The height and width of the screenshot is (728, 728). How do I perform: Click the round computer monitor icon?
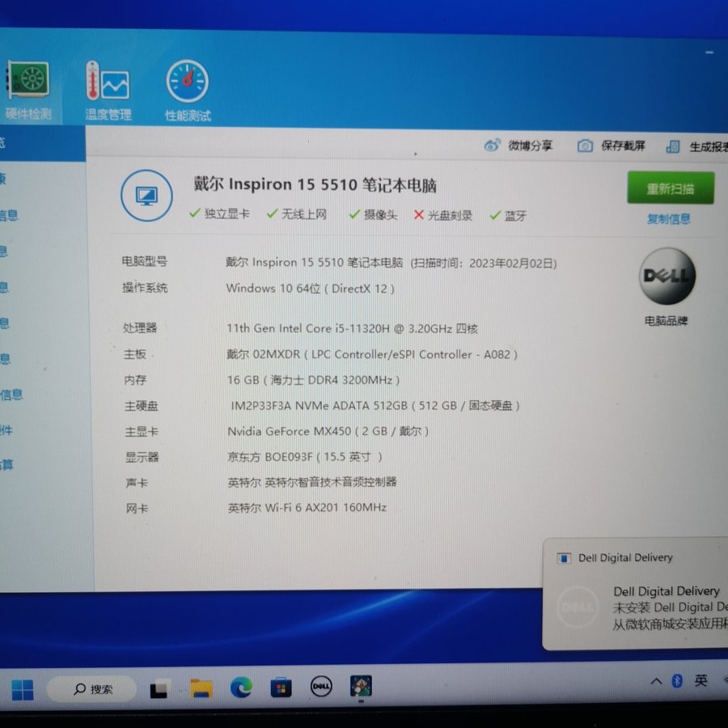(146, 196)
